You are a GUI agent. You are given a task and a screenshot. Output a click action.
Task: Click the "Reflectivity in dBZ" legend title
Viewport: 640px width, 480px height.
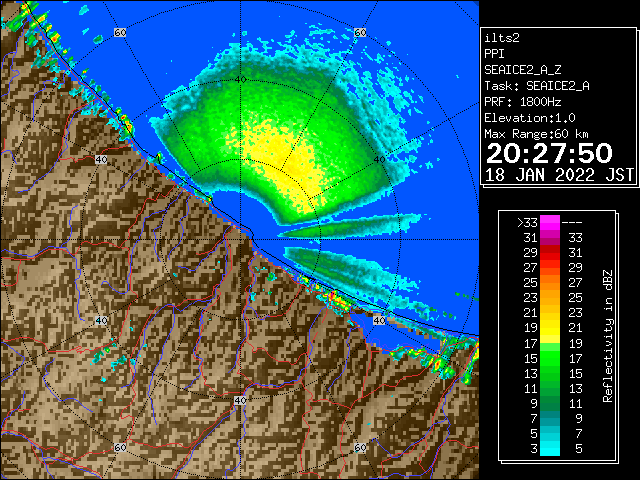608,336
